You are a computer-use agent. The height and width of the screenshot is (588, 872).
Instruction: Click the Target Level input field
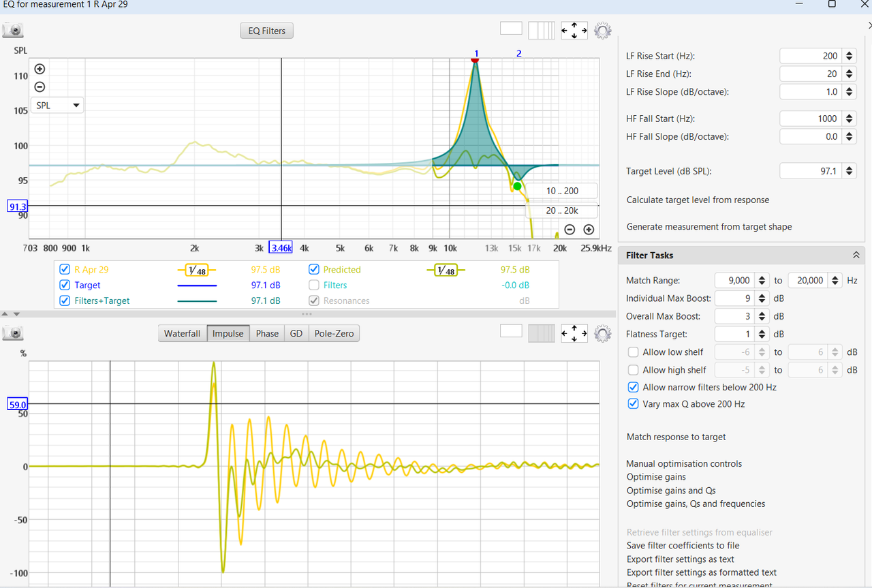coord(811,172)
